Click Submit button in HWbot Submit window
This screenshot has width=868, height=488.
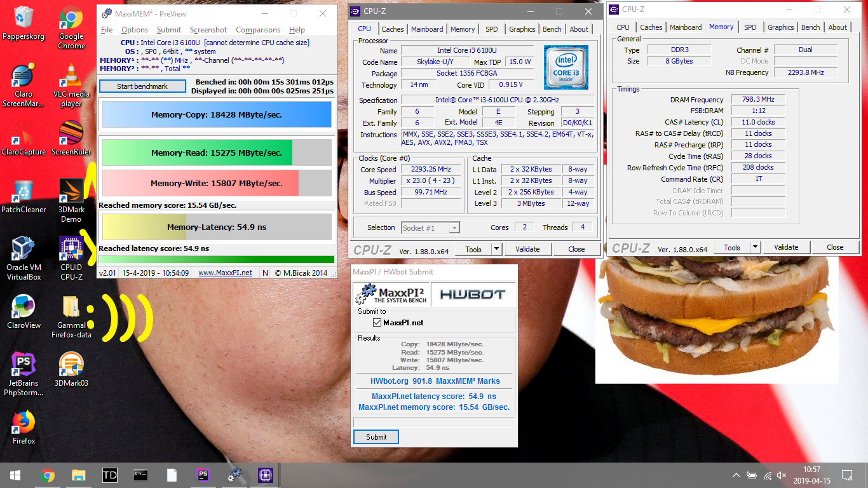pos(376,437)
